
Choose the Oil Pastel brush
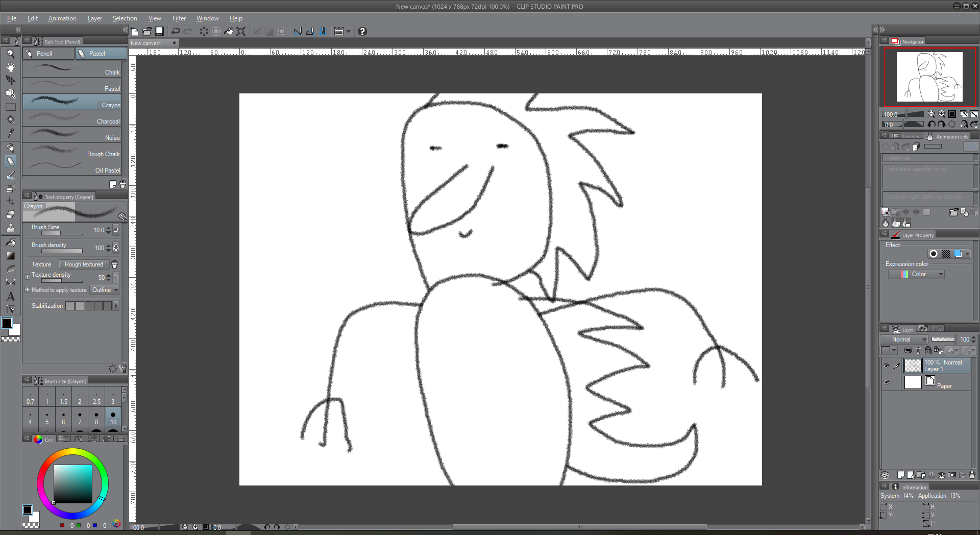(71, 167)
